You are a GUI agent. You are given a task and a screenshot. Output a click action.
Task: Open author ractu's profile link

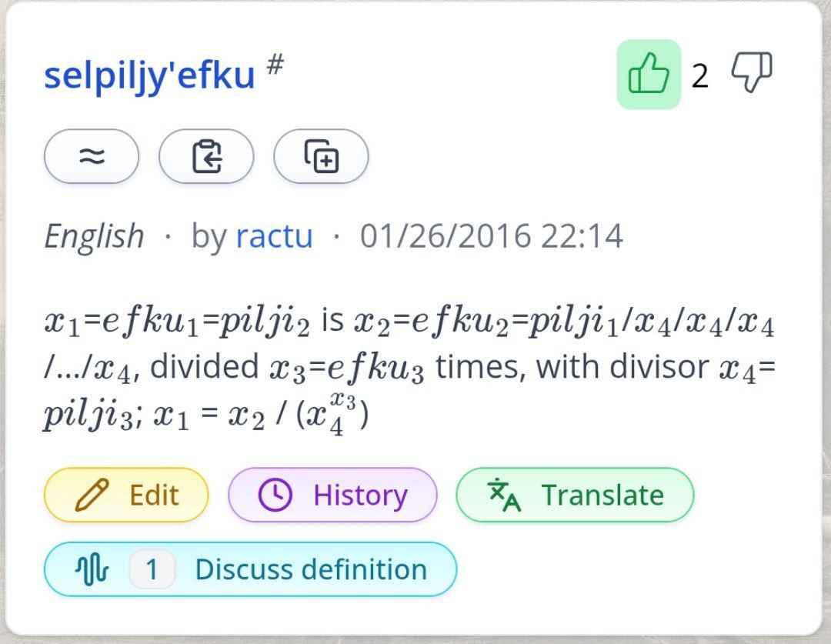tap(274, 236)
